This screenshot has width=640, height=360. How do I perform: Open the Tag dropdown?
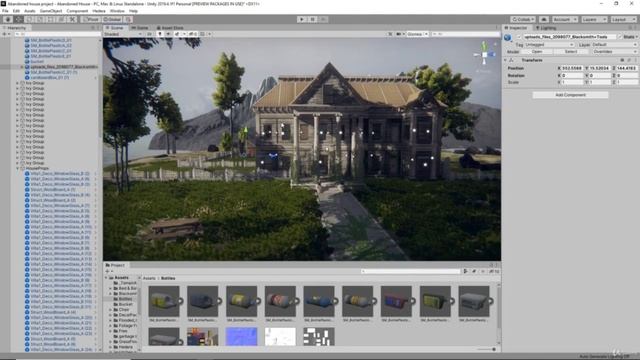click(549, 44)
